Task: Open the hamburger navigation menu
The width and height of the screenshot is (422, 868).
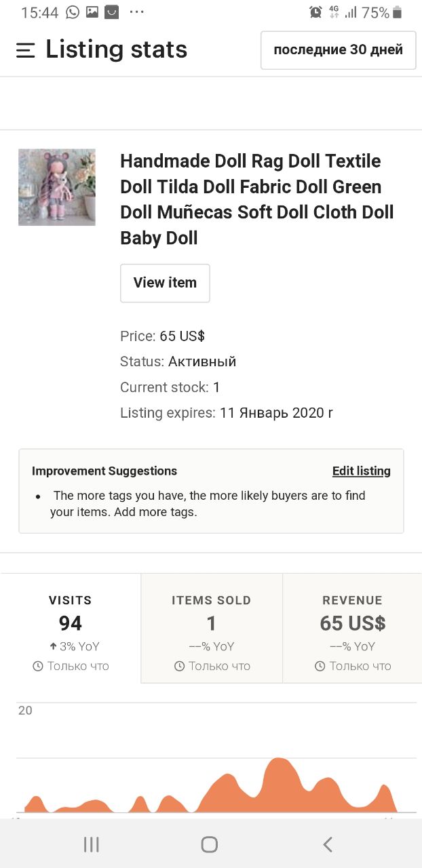Action: point(26,50)
